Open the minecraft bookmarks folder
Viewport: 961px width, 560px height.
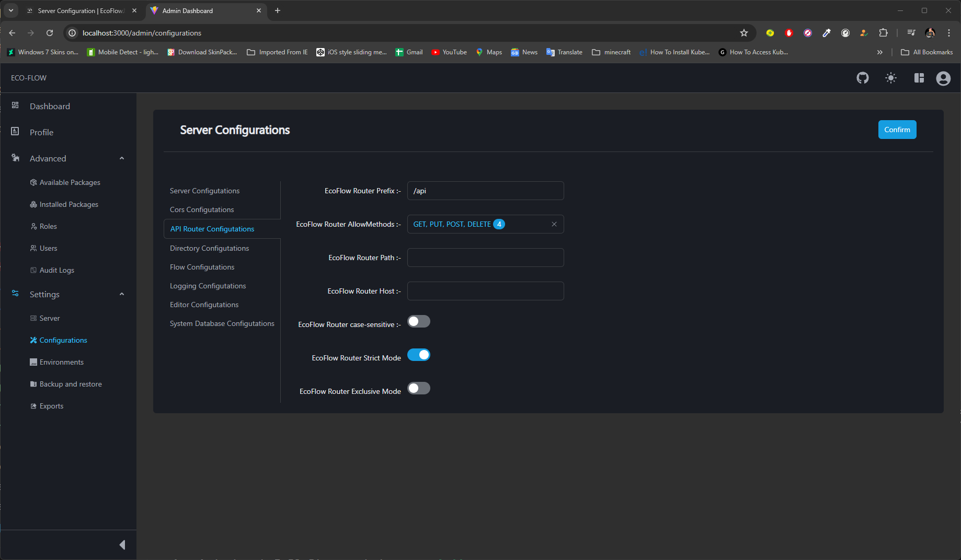(611, 52)
